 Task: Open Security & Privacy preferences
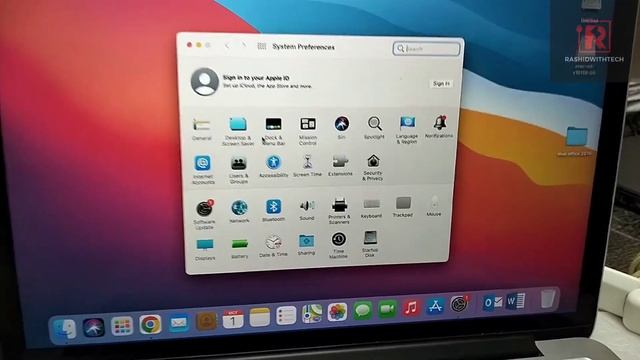pos(373,161)
